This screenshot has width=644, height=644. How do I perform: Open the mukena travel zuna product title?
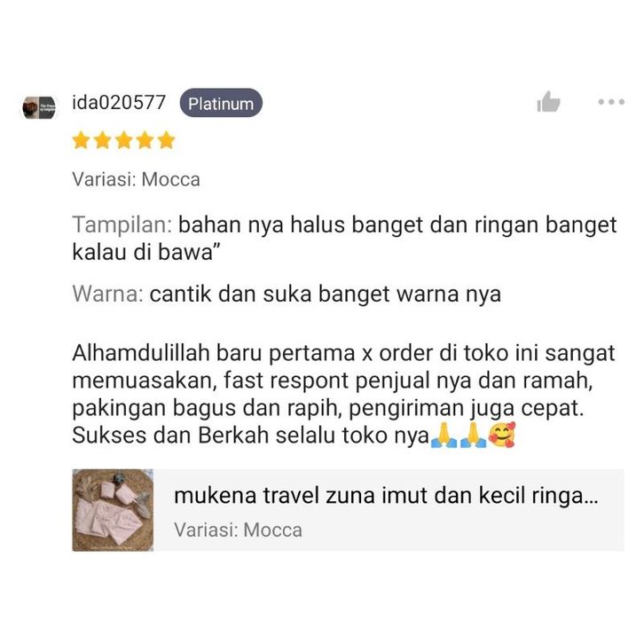point(386,496)
